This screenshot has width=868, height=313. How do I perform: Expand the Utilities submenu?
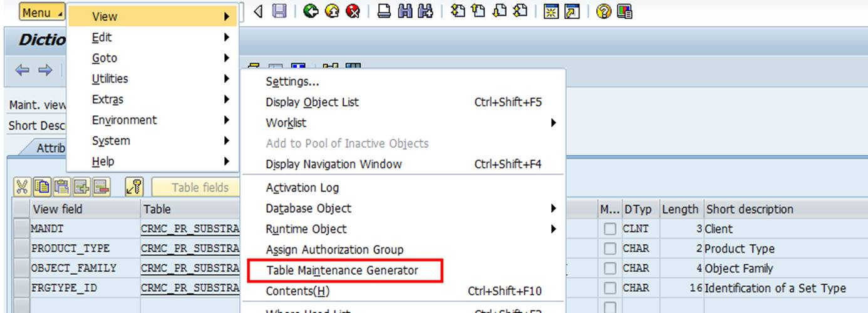point(153,78)
